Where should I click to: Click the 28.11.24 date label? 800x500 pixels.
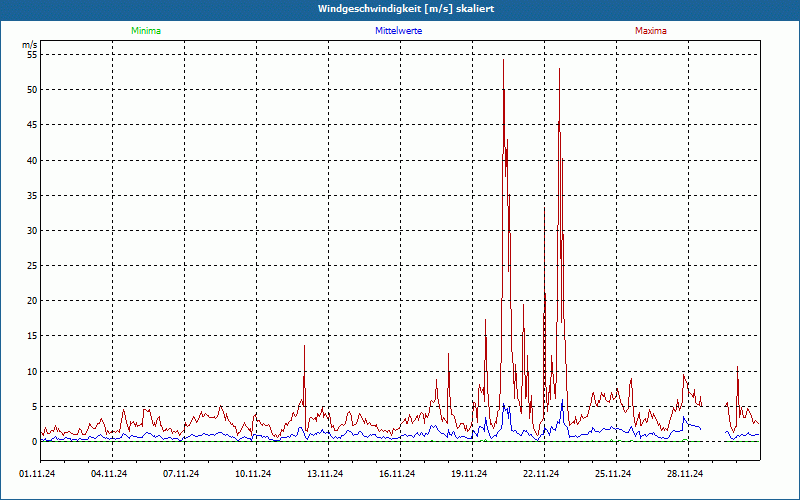685,474
